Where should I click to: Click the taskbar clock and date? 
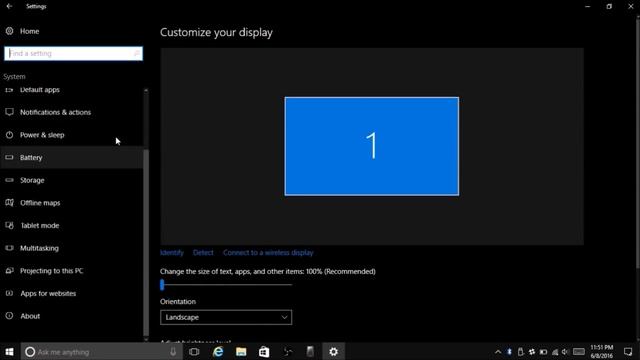click(x=602, y=351)
